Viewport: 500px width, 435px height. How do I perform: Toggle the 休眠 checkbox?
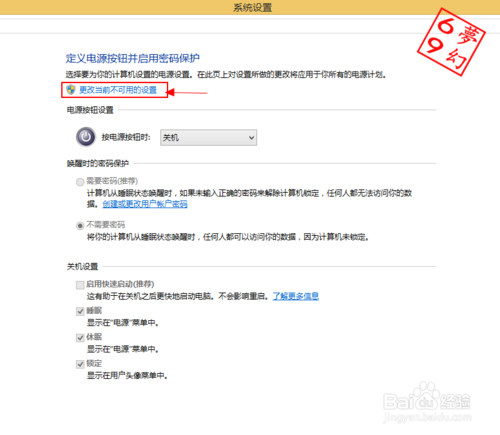click(80, 338)
